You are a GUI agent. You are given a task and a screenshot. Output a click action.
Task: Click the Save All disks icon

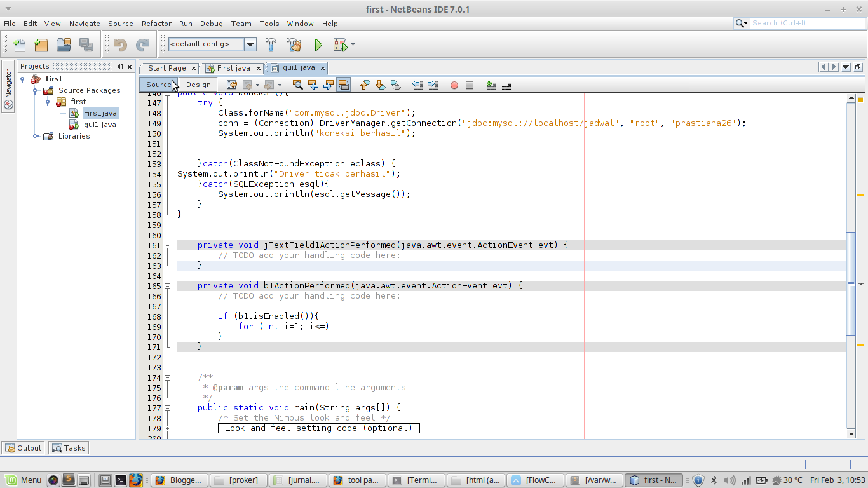coord(86,44)
